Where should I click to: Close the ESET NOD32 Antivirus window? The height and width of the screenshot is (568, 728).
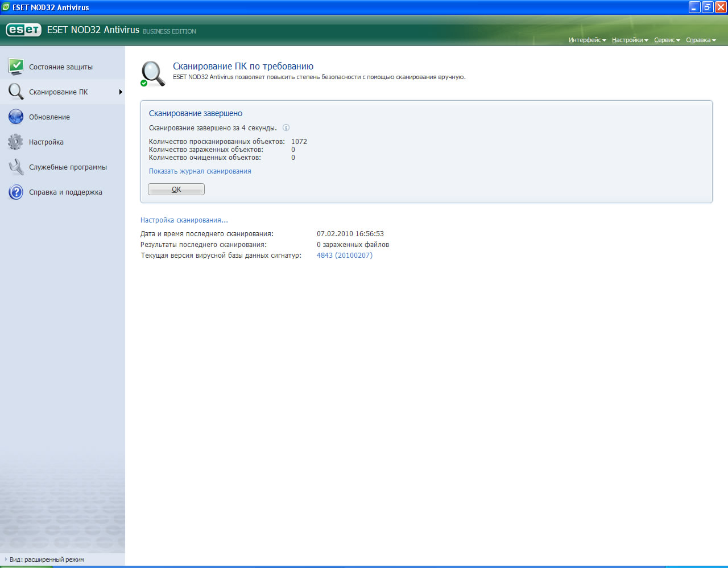(x=721, y=7)
